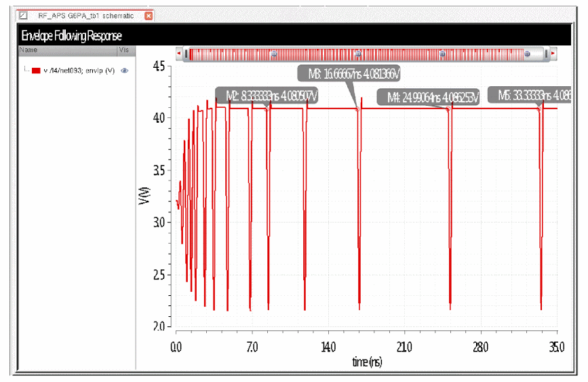Click the right arrow of overview strip

pyautogui.click(x=553, y=53)
